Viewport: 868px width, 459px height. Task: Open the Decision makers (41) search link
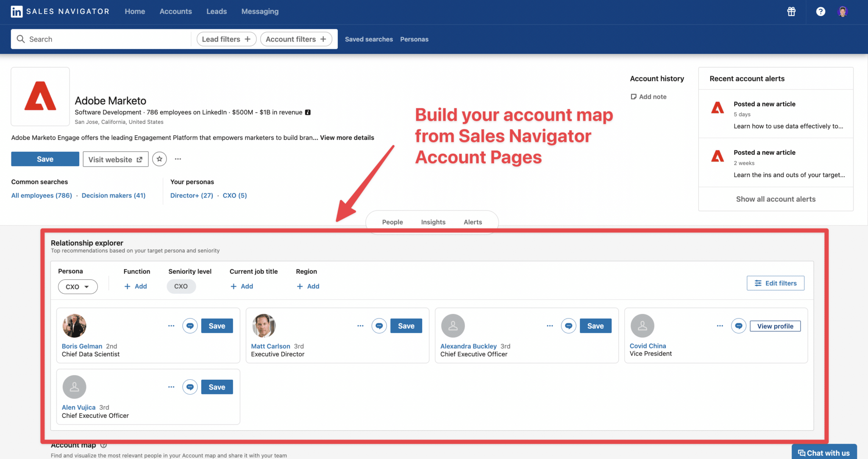(113, 195)
